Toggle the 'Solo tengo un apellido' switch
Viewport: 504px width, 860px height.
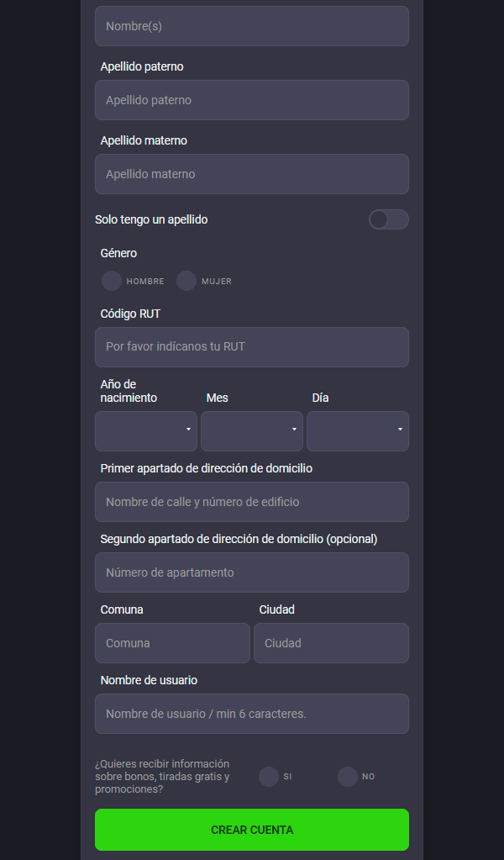(x=388, y=219)
